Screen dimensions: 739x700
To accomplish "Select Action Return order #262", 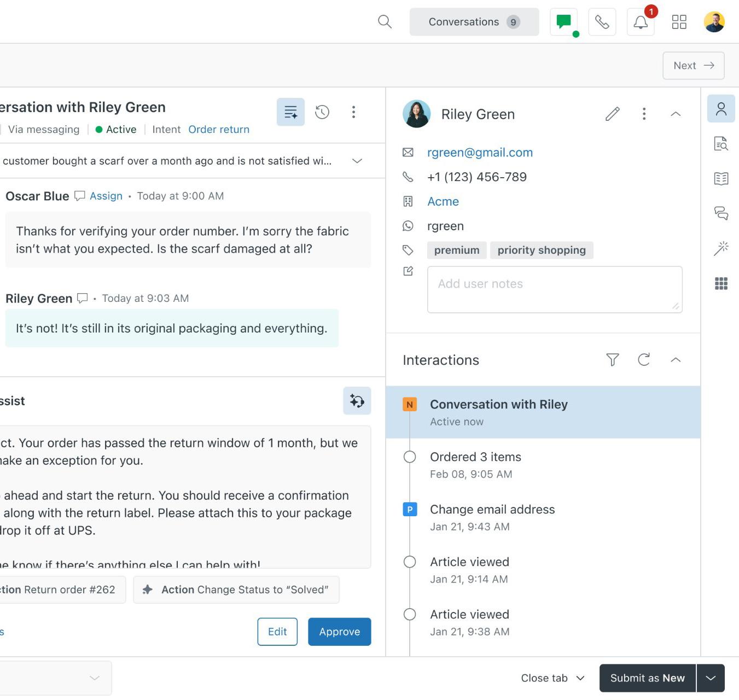I will 62,590.
